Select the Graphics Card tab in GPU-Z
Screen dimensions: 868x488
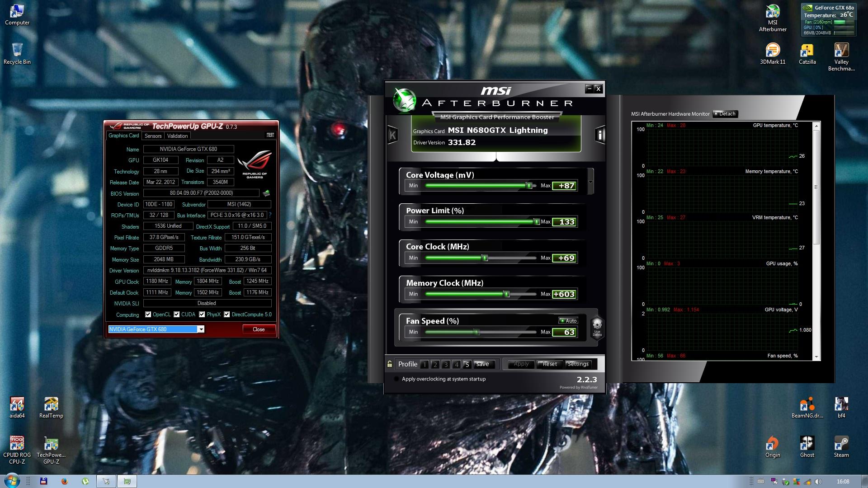(x=123, y=136)
